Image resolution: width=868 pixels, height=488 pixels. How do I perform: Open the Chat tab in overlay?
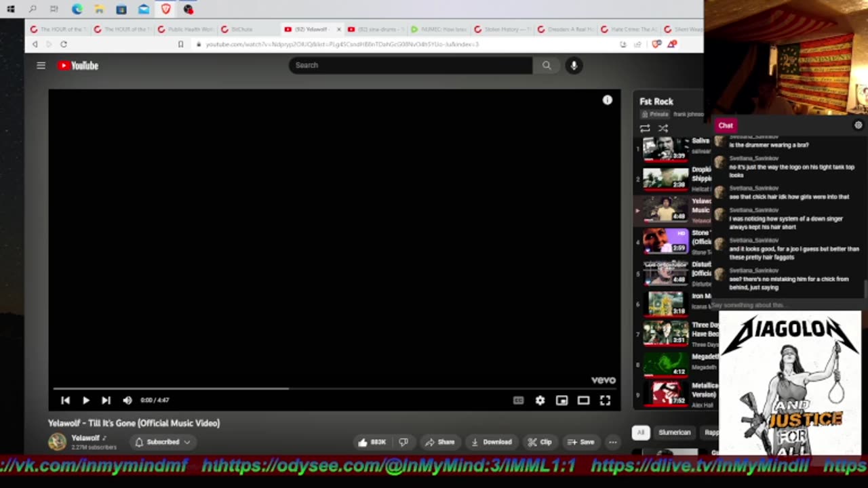tap(726, 125)
